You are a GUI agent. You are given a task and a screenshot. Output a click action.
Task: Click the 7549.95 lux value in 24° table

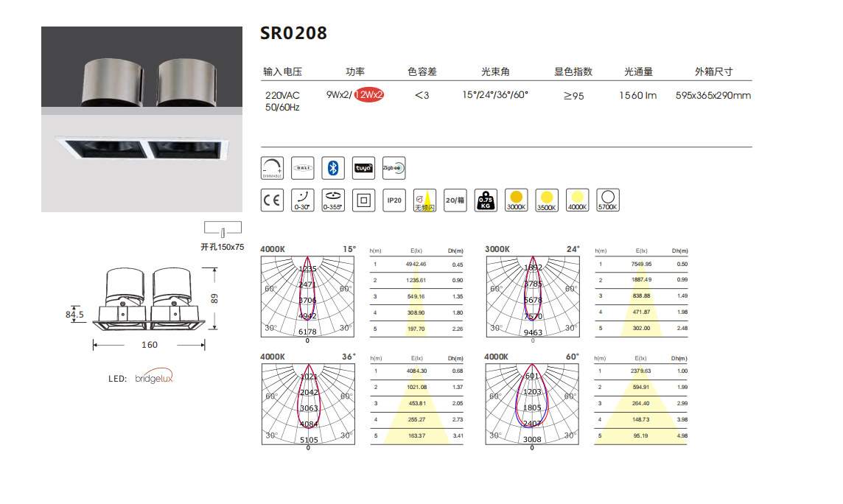coord(641,264)
